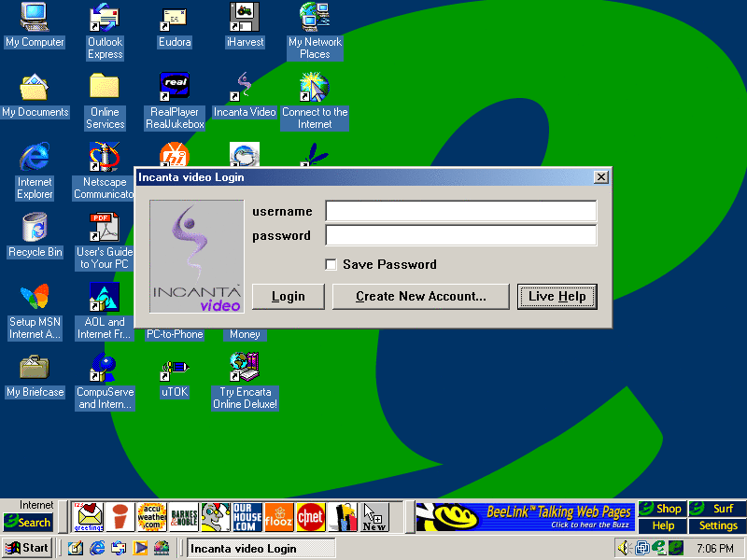
Task: Click into the username field
Action: [460, 212]
